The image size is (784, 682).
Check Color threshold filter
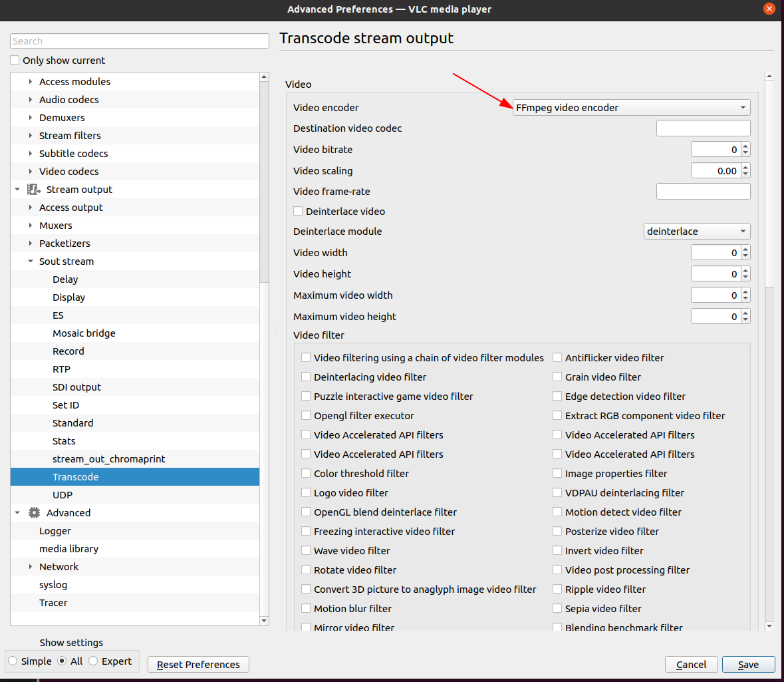306,473
